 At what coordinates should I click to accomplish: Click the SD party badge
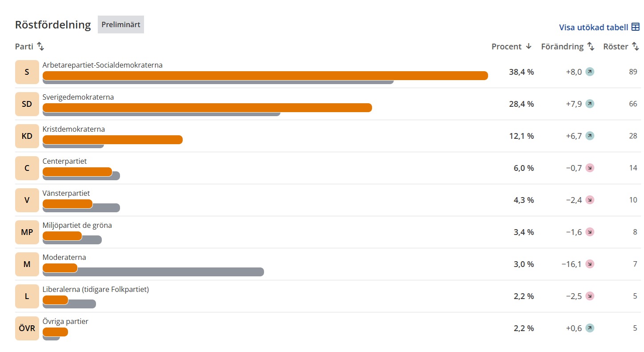pyautogui.click(x=27, y=104)
